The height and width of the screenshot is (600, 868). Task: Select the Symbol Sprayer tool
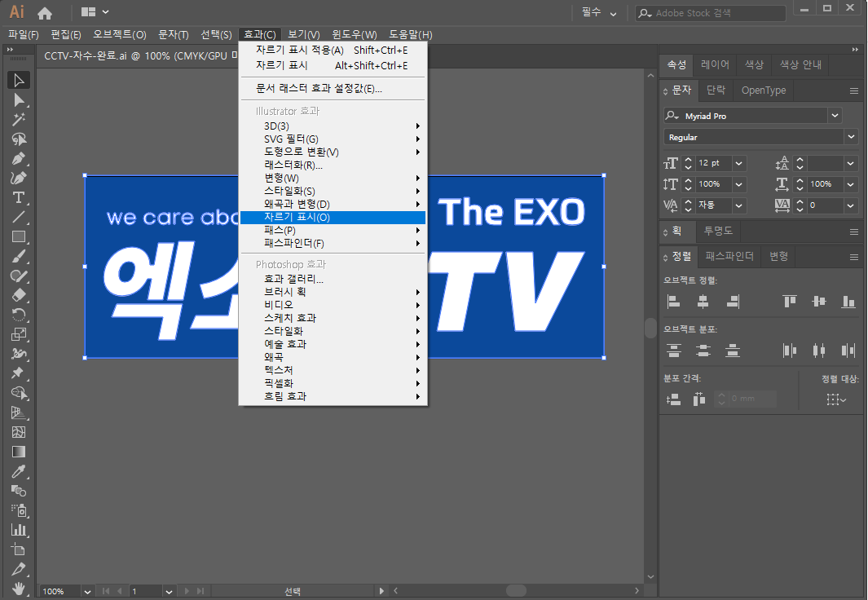(18, 510)
